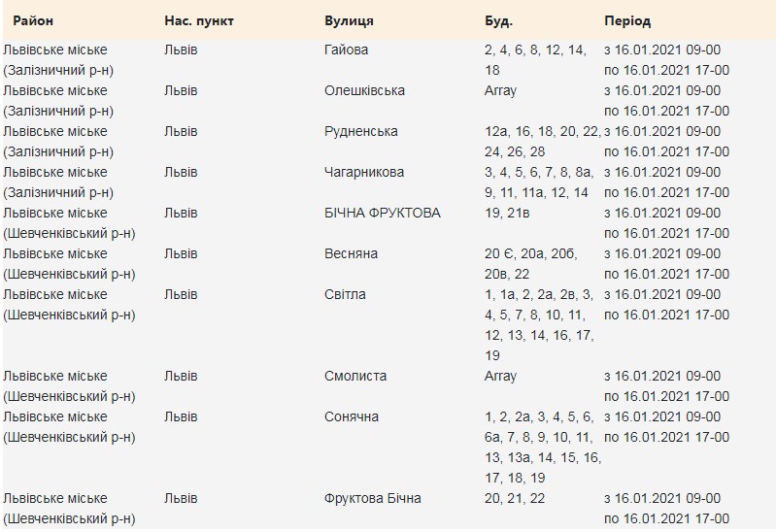Click the Весняна street name
Screen dimensions: 776x532
coord(351,253)
